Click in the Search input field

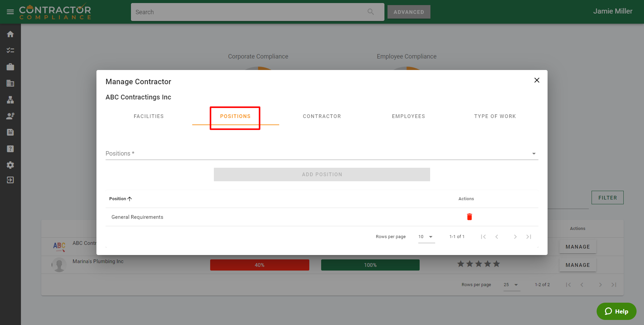(x=250, y=12)
